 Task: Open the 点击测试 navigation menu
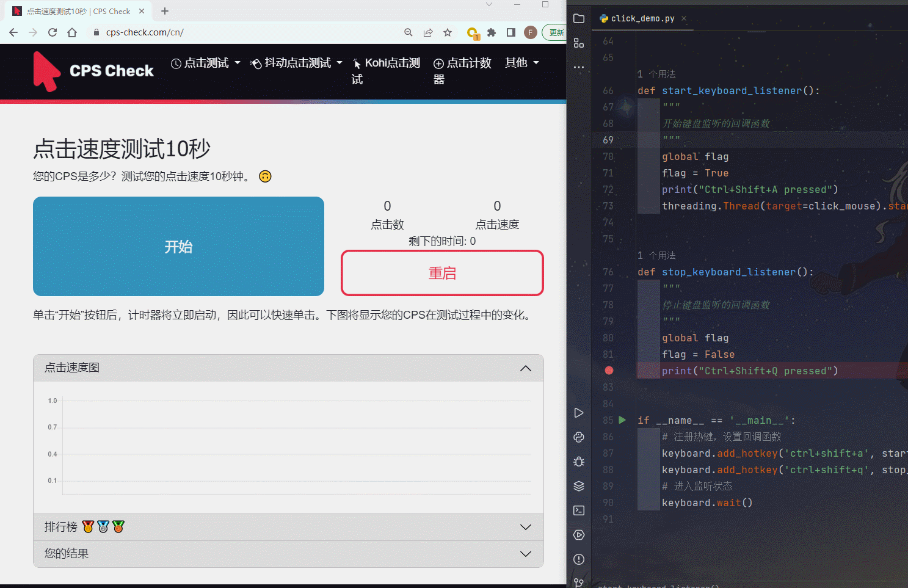coord(206,62)
